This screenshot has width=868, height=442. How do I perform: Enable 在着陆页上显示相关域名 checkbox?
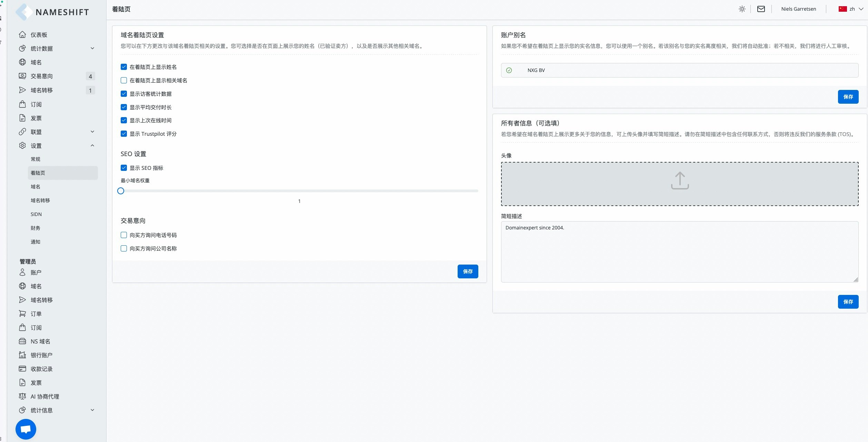coord(124,81)
